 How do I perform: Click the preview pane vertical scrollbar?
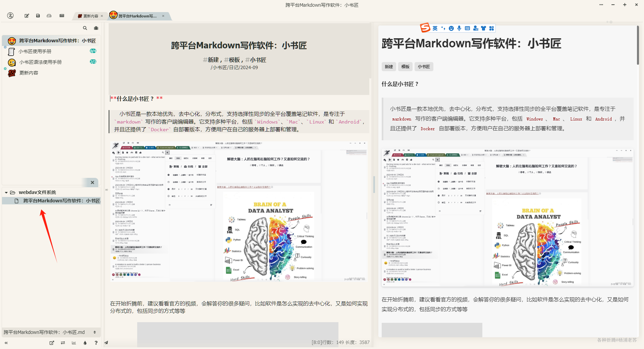[638, 46]
